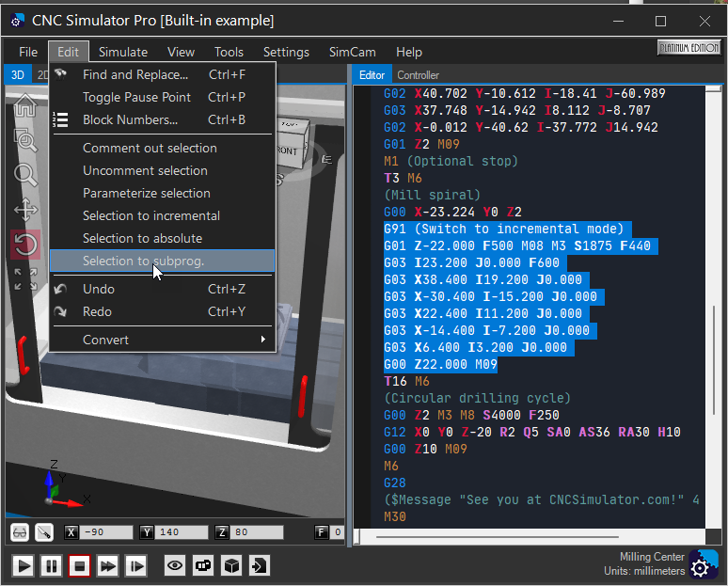728x586 pixels.
Task: Click the knife tool icon
Action: (44, 532)
